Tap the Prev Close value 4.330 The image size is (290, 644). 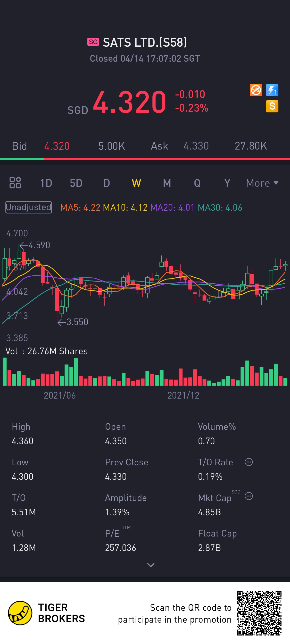pos(116,477)
